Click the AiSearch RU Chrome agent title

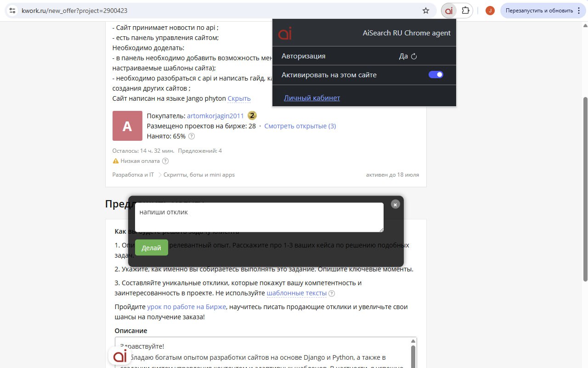click(x=407, y=33)
